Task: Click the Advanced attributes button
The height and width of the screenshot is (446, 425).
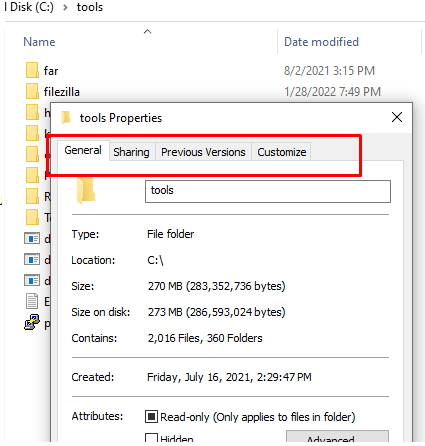Action: point(337,437)
